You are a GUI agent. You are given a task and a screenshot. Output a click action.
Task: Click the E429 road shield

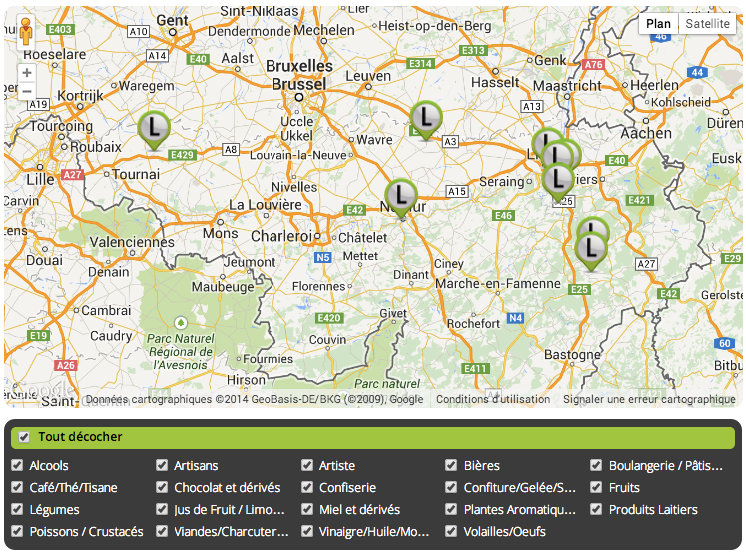pos(183,155)
